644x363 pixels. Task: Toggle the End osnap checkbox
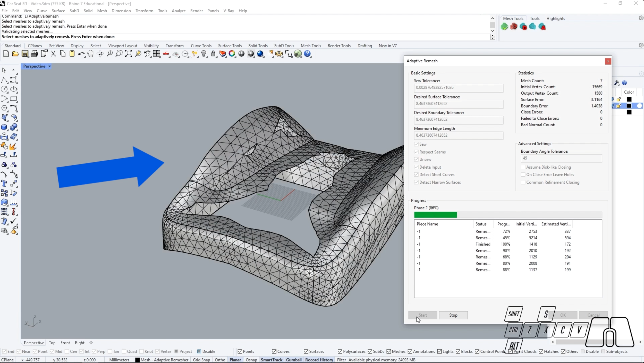4,351
